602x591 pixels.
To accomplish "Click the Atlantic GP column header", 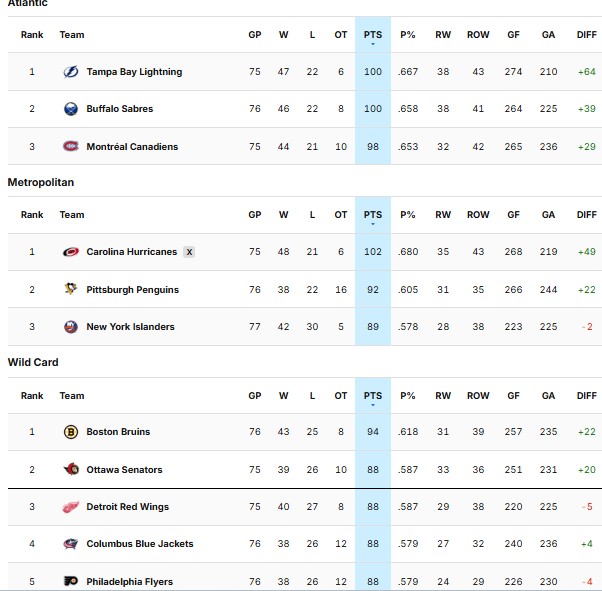I will (255, 35).
